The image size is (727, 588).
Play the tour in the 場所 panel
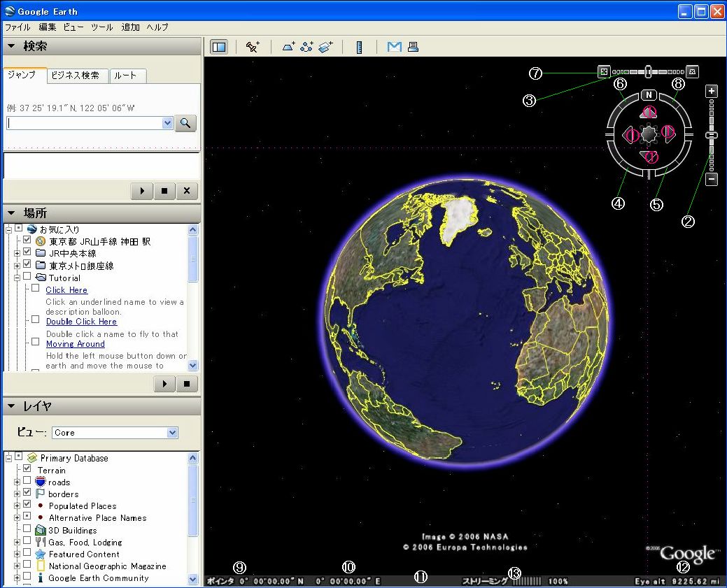tap(164, 384)
